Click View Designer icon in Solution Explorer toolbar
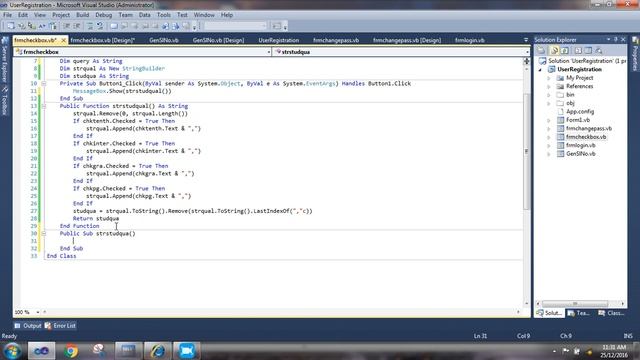The image size is (640, 360). click(588, 51)
